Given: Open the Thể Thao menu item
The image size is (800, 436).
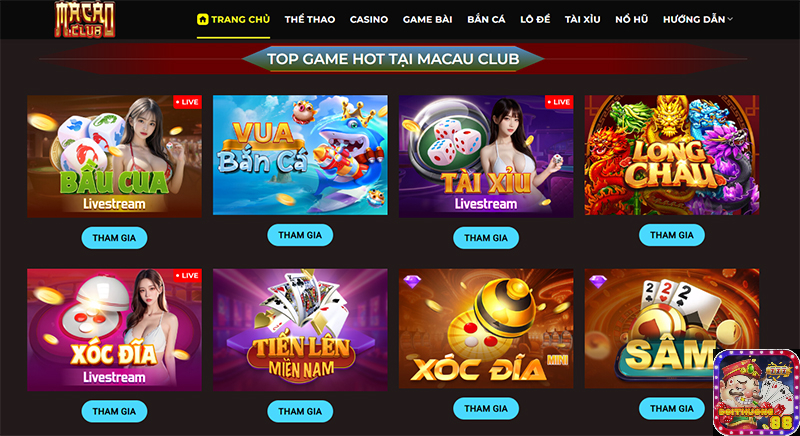Looking at the screenshot, I should pyautogui.click(x=310, y=19).
